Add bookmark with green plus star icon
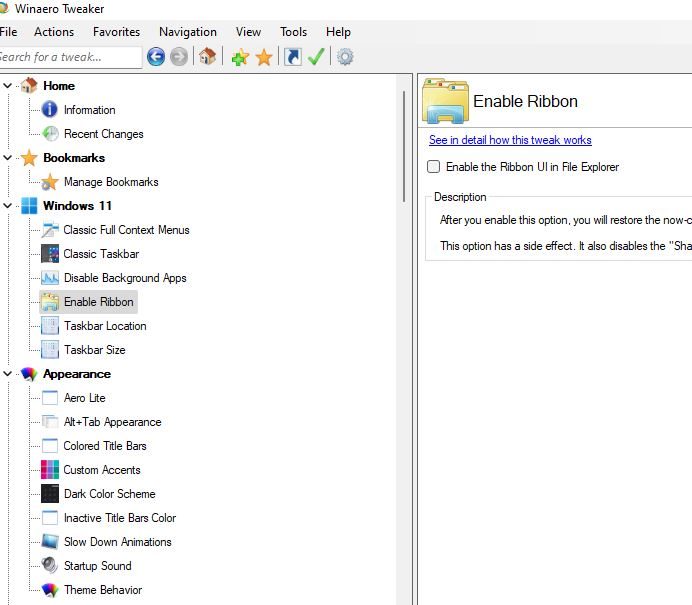The image size is (692, 605). click(240, 57)
